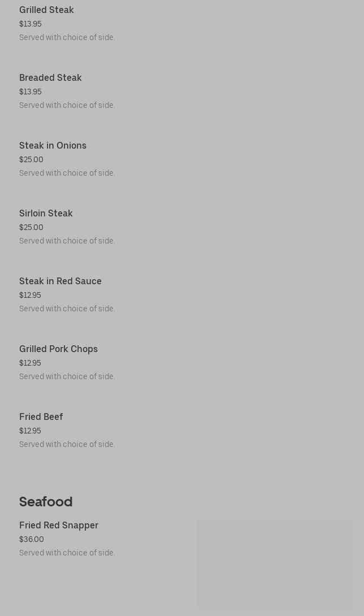Viewport: 364px width, 616px height.
Task: Open the Fried Beef menu item
Action: pyautogui.click(x=41, y=417)
